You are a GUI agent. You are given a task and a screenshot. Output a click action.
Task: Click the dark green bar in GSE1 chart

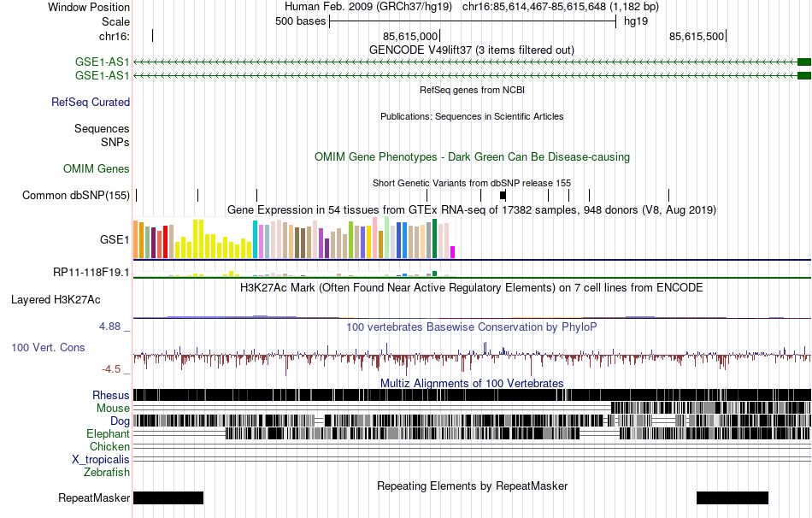pyautogui.click(x=435, y=238)
